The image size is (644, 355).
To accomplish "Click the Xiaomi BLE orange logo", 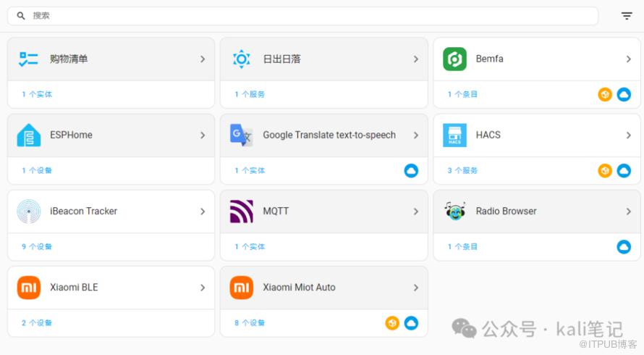I will [29, 288].
